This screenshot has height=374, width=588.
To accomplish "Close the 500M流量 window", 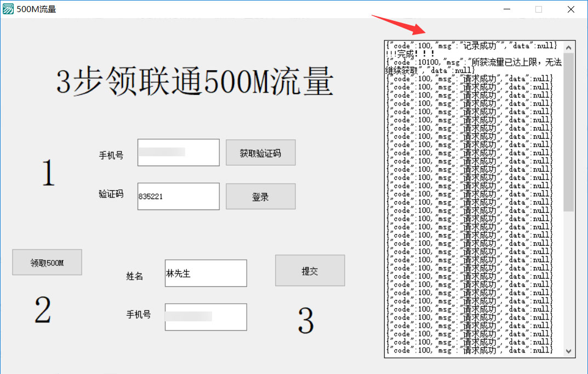I will [571, 9].
